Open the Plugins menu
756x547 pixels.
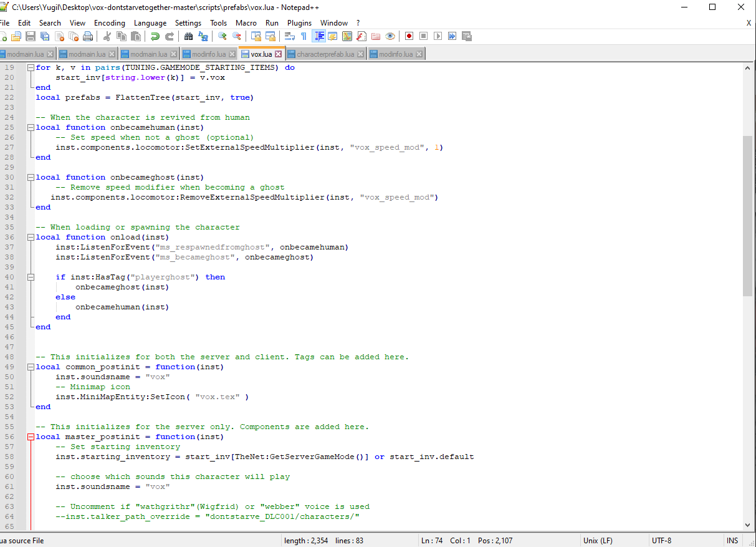click(x=299, y=23)
